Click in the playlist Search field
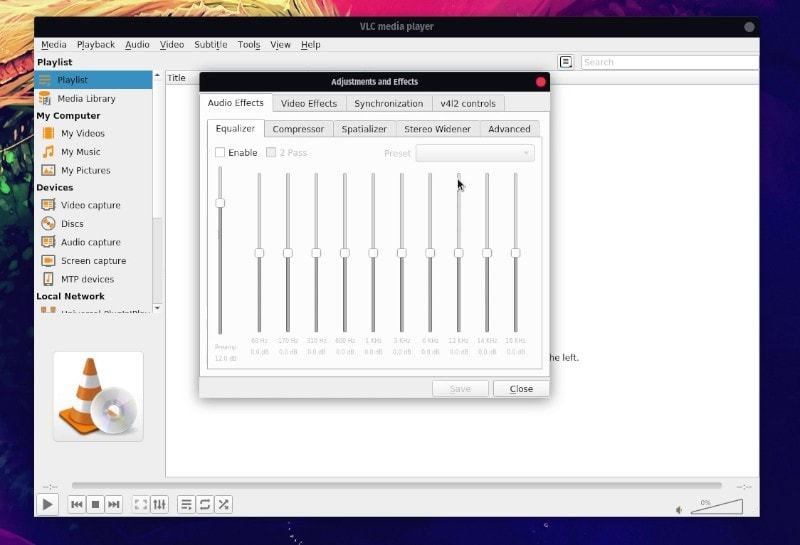This screenshot has height=545, width=800. tap(668, 62)
